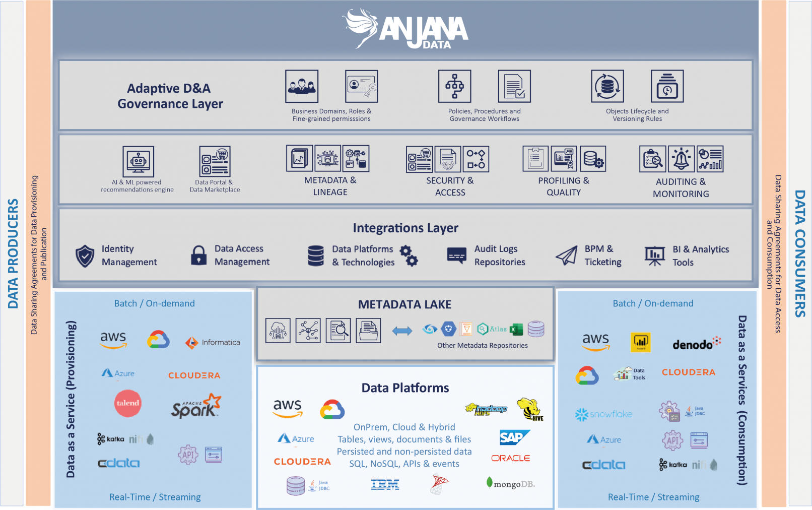Click the Audit Logs Repositories icon
The width and height of the screenshot is (812, 510).
pyautogui.click(x=456, y=256)
